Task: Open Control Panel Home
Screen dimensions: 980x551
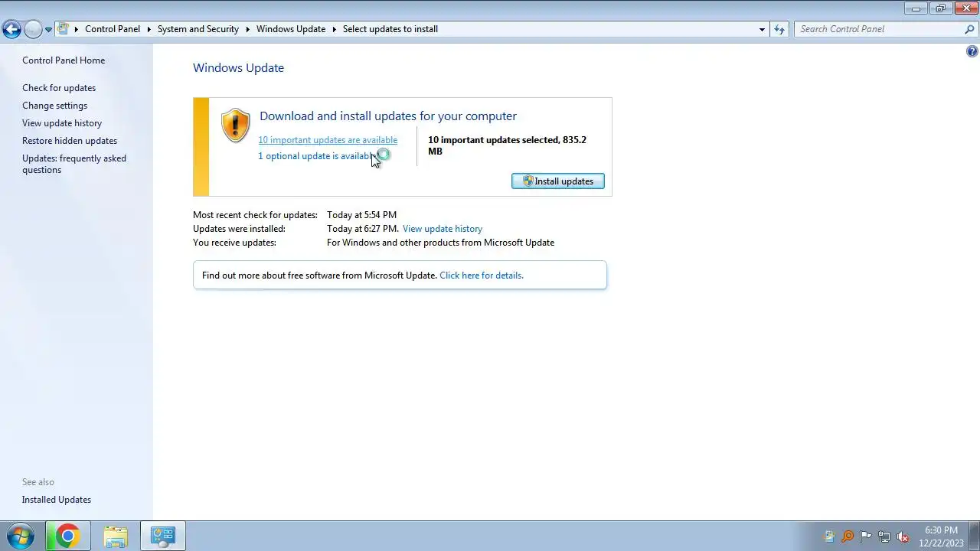Action: point(64,60)
